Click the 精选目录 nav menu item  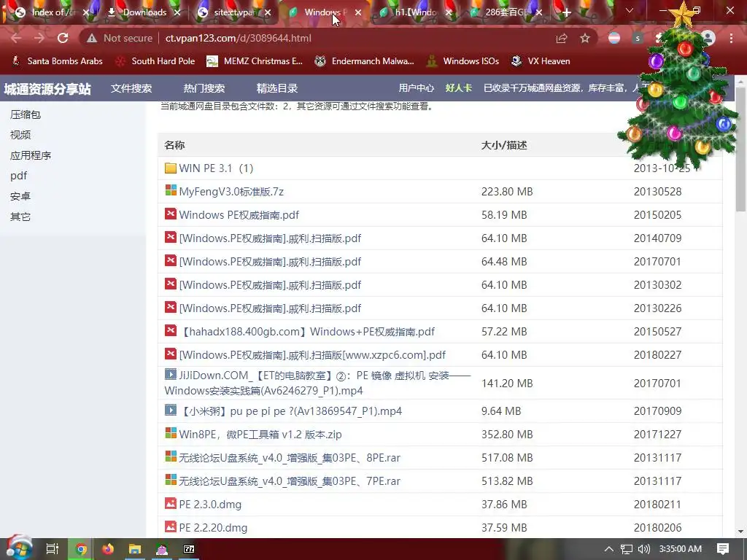coord(276,88)
